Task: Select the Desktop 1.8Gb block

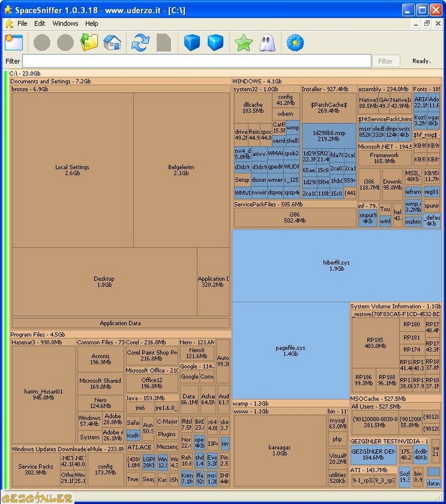Action: click(x=104, y=282)
